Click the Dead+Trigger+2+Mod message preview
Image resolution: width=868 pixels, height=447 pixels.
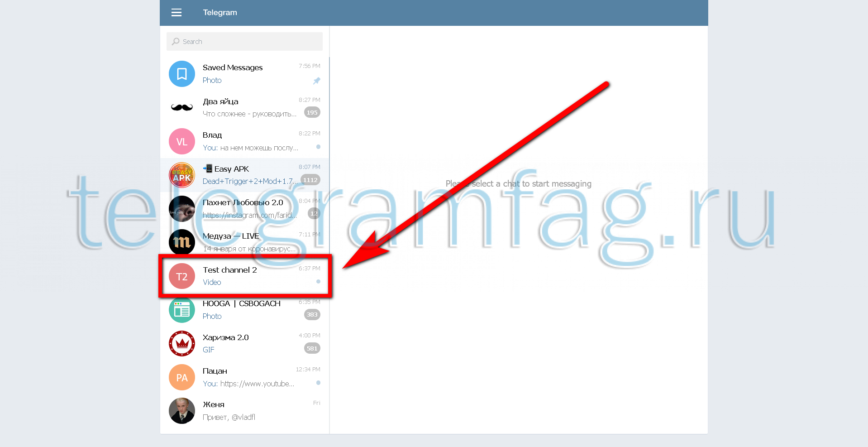point(250,181)
